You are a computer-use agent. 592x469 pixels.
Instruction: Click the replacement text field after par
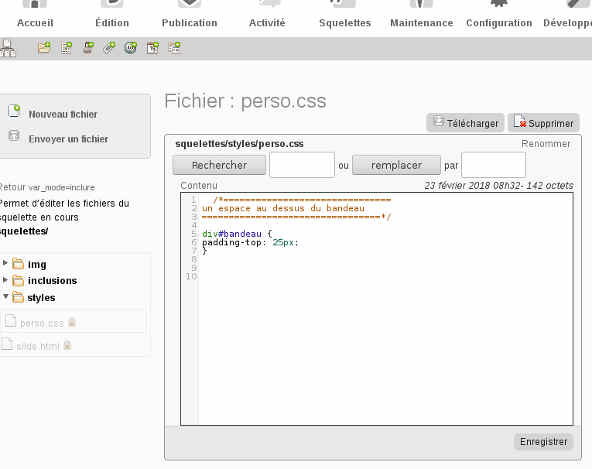click(493, 165)
